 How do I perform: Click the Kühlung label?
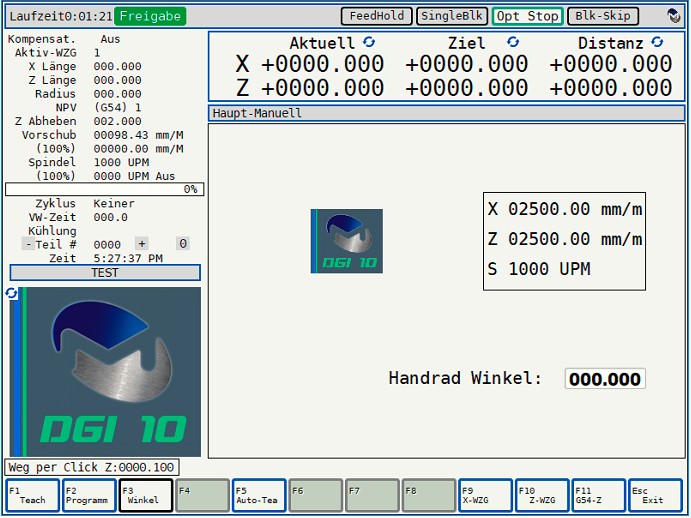(52, 231)
